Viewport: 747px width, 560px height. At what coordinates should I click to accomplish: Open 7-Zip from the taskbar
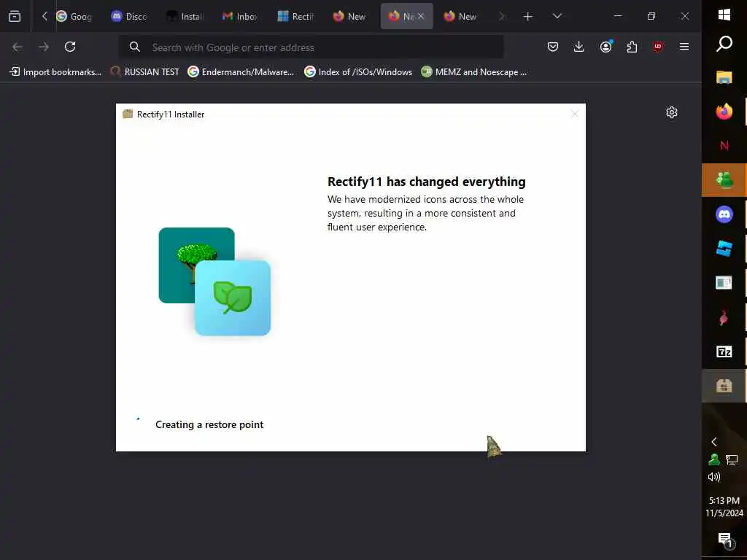724,352
